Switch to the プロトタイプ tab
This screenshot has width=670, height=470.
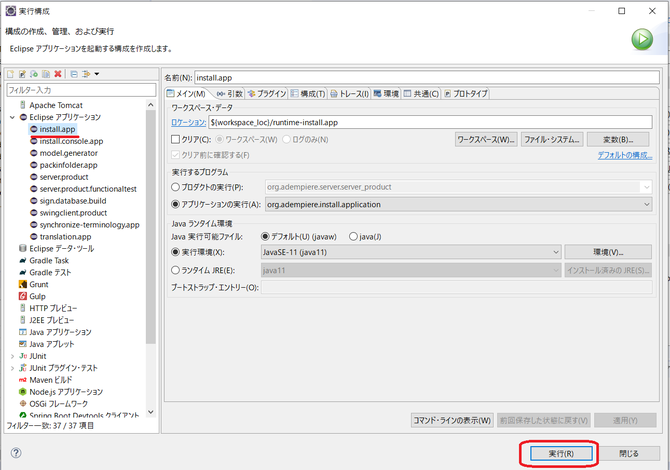[x=465, y=94]
